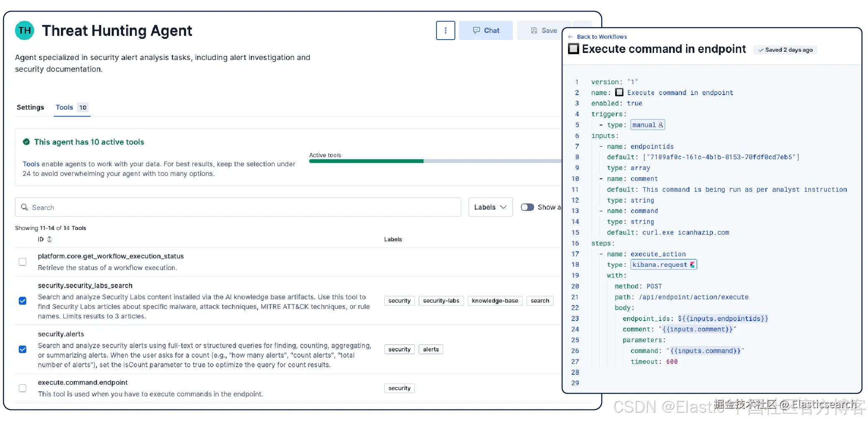
Task: Click the manual trigger type badge
Action: pos(647,125)
